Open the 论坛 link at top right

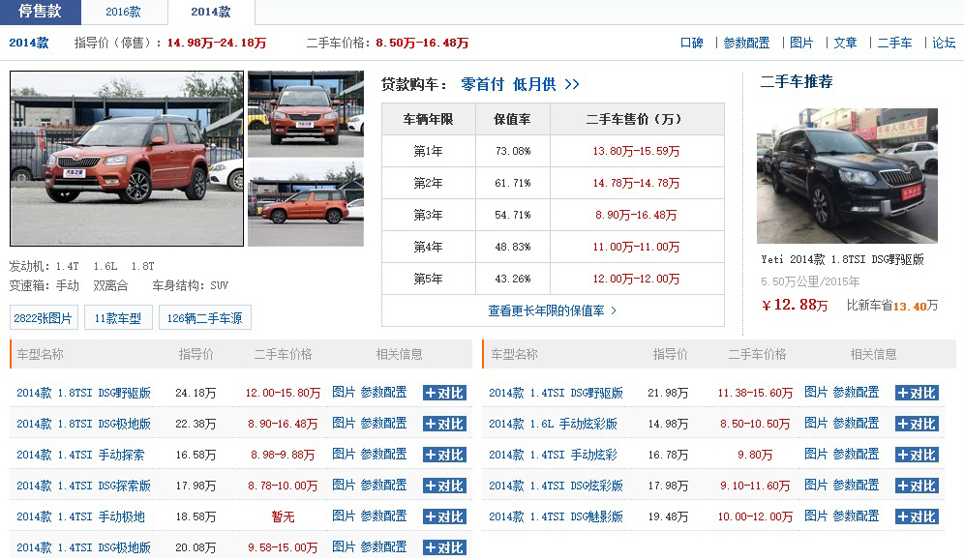click(942, 43)
